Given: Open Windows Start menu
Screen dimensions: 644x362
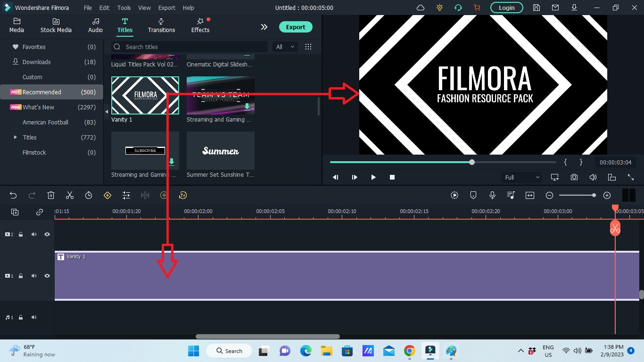Looking at the screenshot, I should [x=194, y=351].
